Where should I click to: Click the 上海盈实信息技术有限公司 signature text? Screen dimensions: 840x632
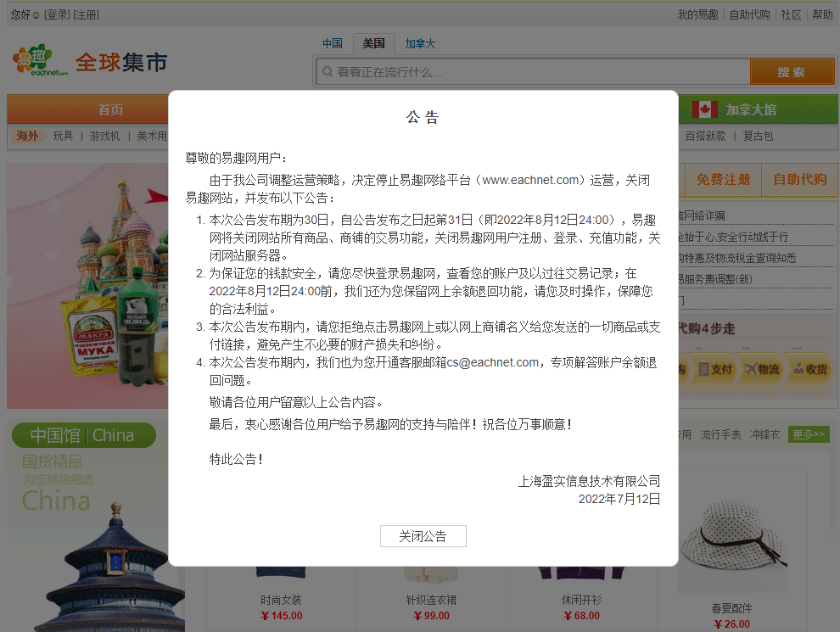pos(589,481)
